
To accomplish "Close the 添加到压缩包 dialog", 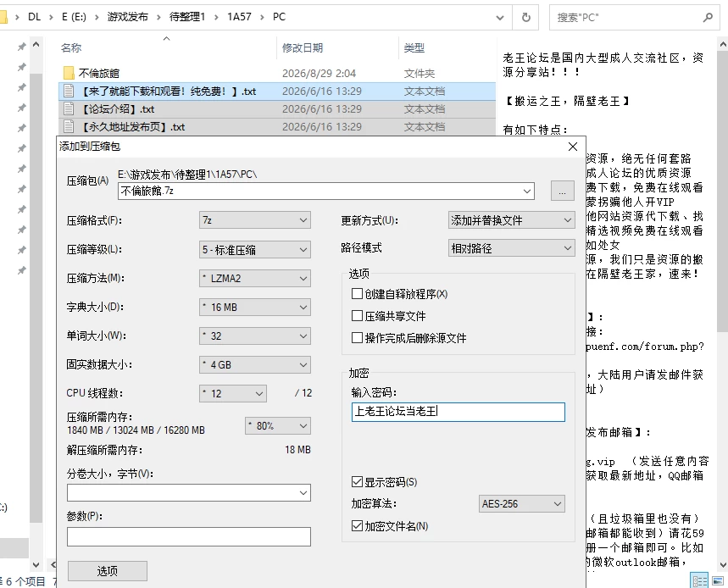I will point(573,147).
